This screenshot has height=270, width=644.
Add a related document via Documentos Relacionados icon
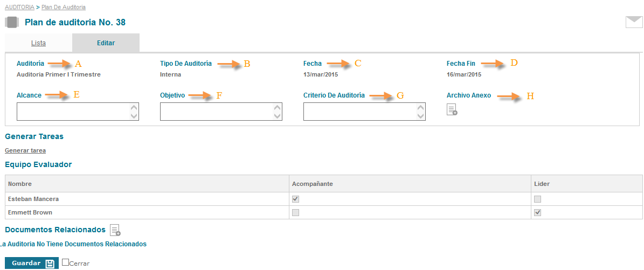115,230
